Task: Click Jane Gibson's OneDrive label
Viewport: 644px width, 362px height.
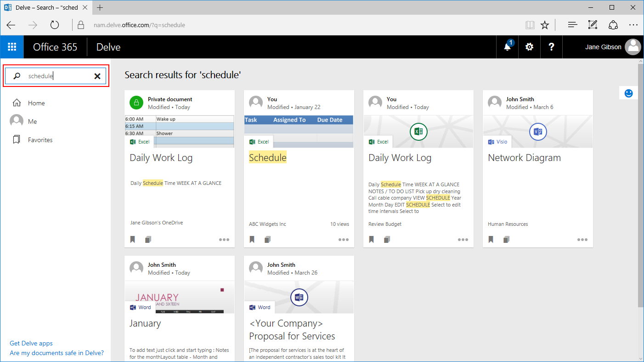Action: [x=157, y=223]
